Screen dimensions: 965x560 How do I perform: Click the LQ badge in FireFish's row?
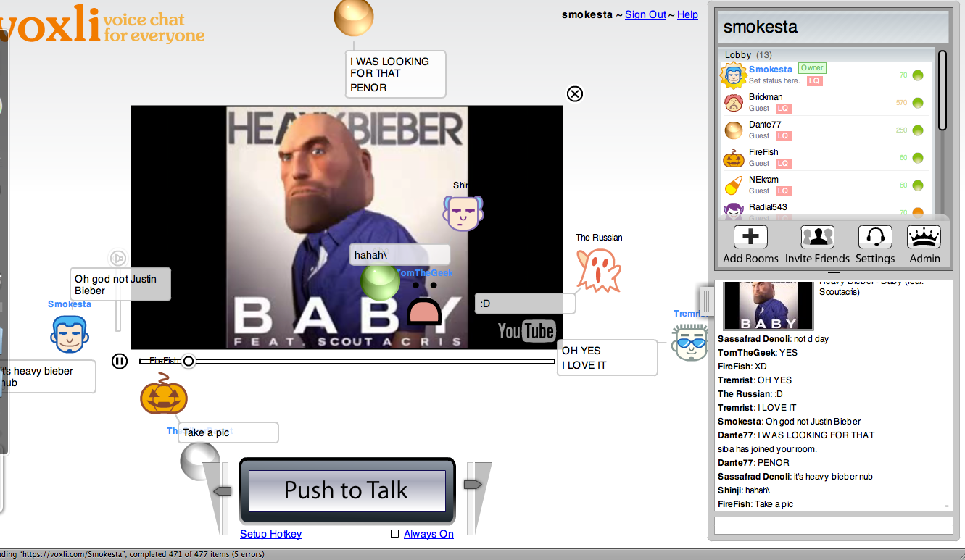(783, 164)
